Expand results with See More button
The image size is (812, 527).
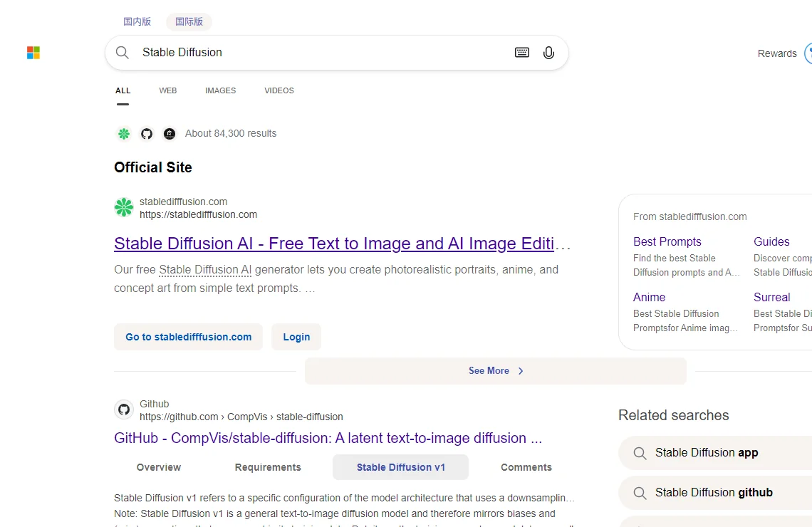(496, 371)
